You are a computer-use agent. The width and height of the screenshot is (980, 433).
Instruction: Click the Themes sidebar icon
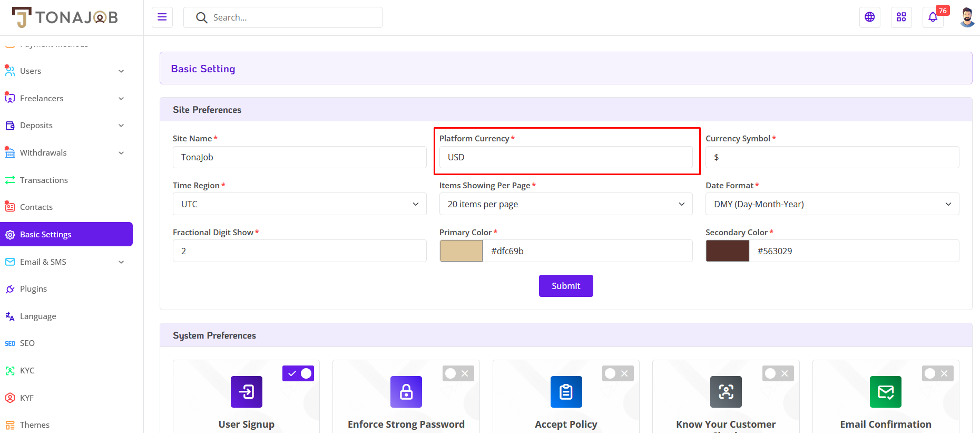click(x=10, y=425)
